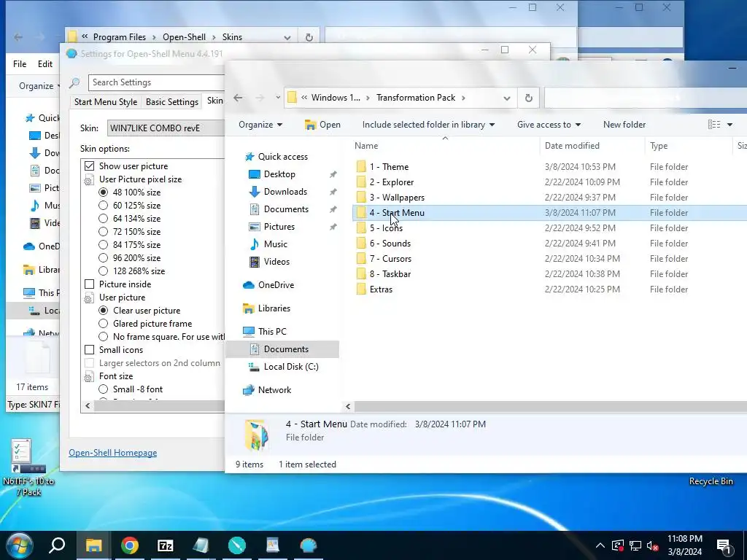Choose the Glared picture frame option

pyautogui.click(x=103, y=324)
